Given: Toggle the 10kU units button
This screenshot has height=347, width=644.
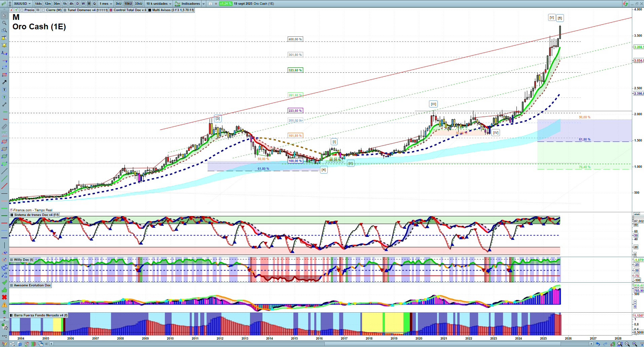Looking at the screenshot, I should (128, 4).
